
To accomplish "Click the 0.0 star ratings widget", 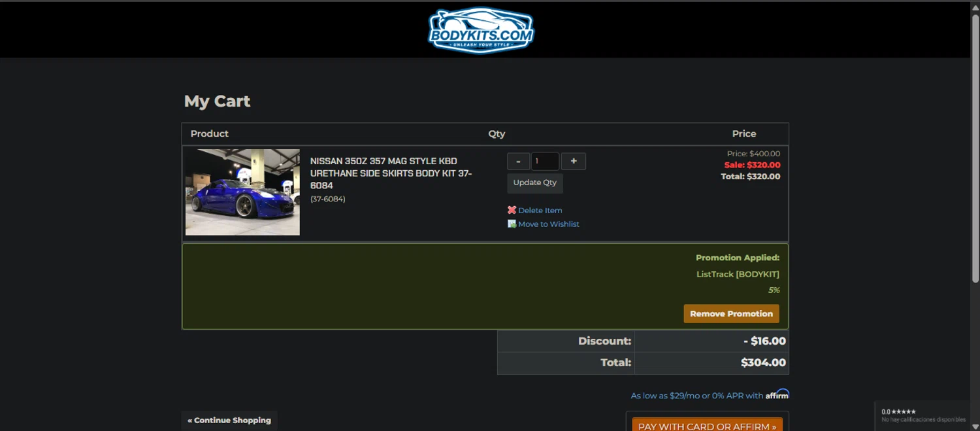I will 923,415.
